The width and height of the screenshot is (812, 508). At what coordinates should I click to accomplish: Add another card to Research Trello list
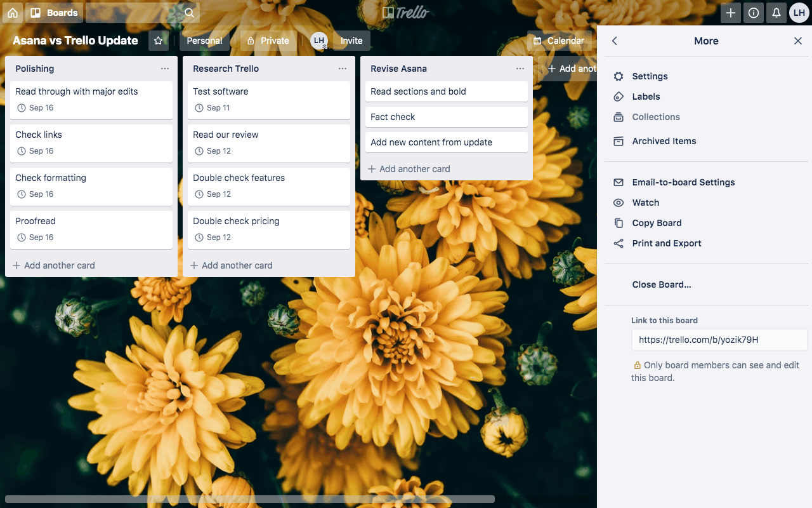pyautogui.click(x=232, y=265)
